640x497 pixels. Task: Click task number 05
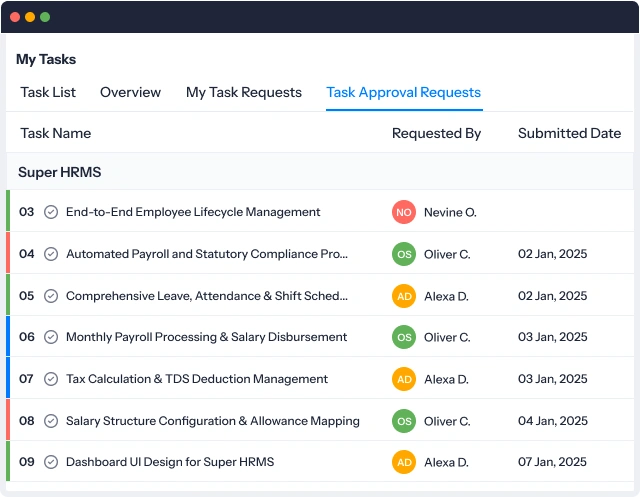click(x=27, y=296)
